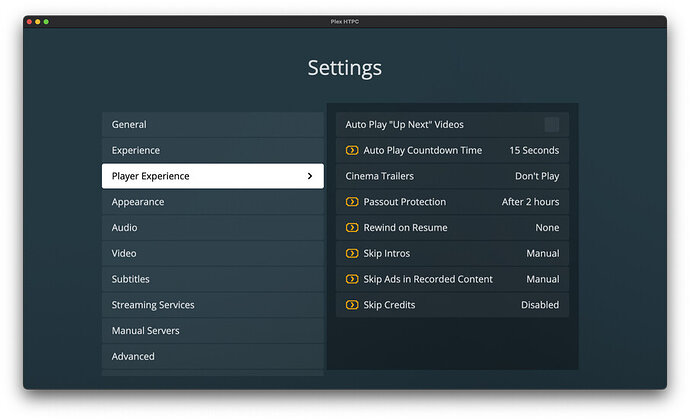Image resolution: width=690 pixels, height=420 pixels.
Task: Open the Advanced settings category
Action: coord(213,356)
